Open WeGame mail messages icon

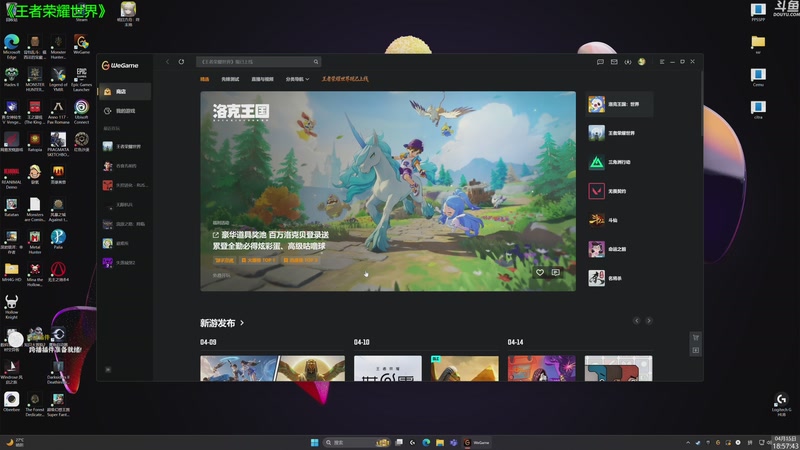(x=614, y=62)
